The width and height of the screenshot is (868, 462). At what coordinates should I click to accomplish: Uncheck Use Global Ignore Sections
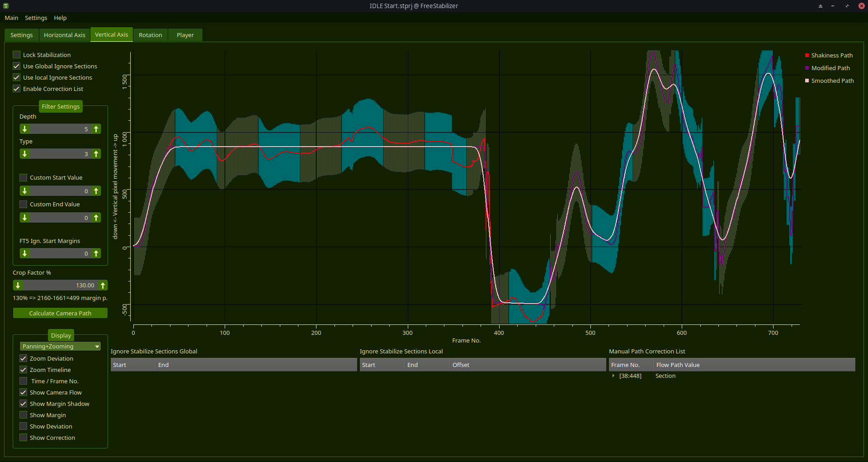[17, 66]
